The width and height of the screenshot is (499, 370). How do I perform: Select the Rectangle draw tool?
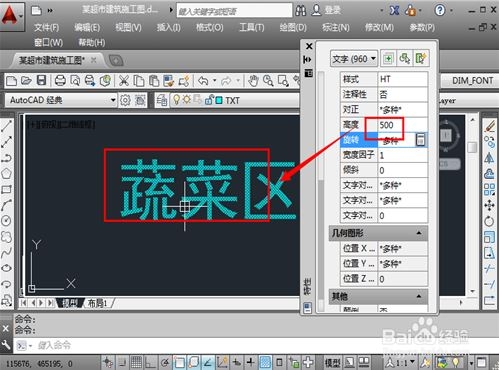[7, 189]
